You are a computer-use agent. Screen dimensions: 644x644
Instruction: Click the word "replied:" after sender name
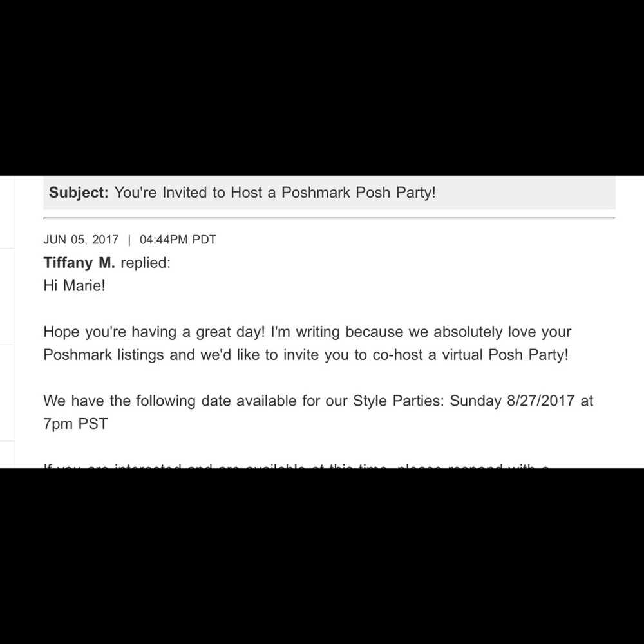tap(146, 263)
